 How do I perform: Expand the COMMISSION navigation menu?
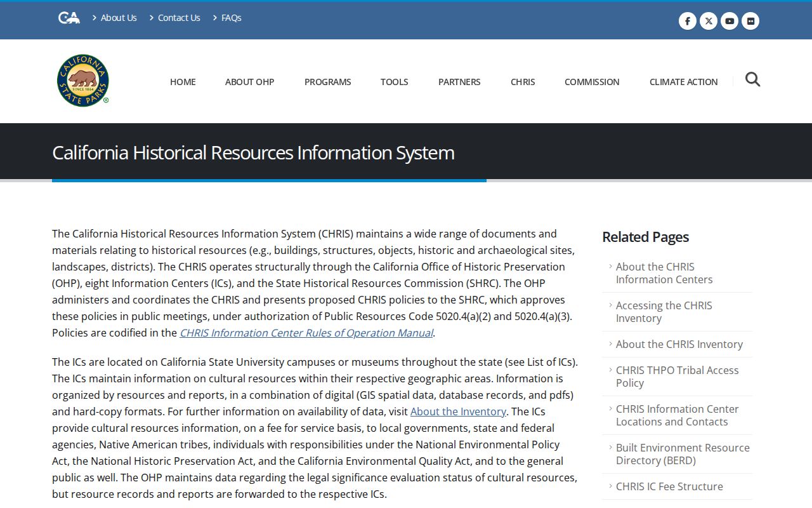[x=592, y=82]
